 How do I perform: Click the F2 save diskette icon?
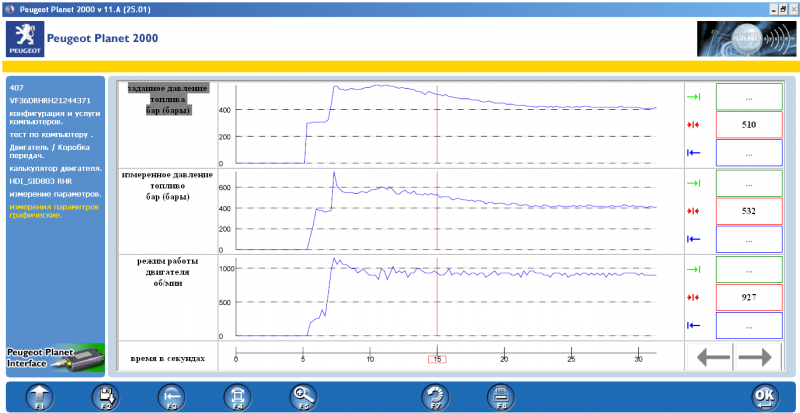pyautogui.click(x=104, y=396)
